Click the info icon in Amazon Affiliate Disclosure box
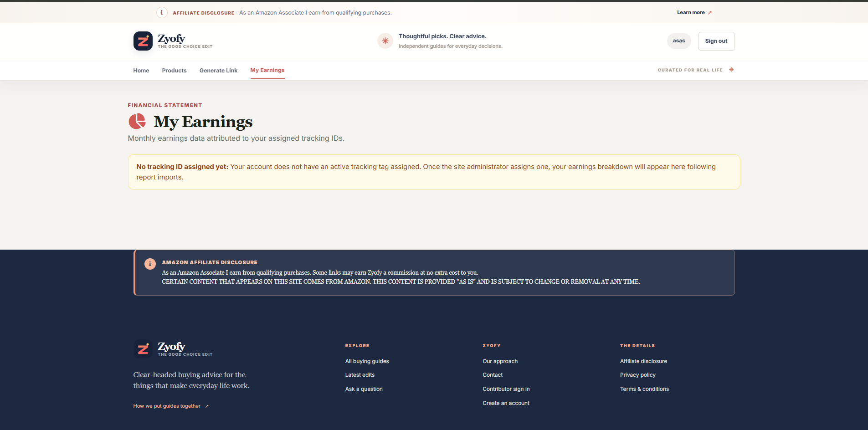Screen dimensions: 868x430 [150, 264]
